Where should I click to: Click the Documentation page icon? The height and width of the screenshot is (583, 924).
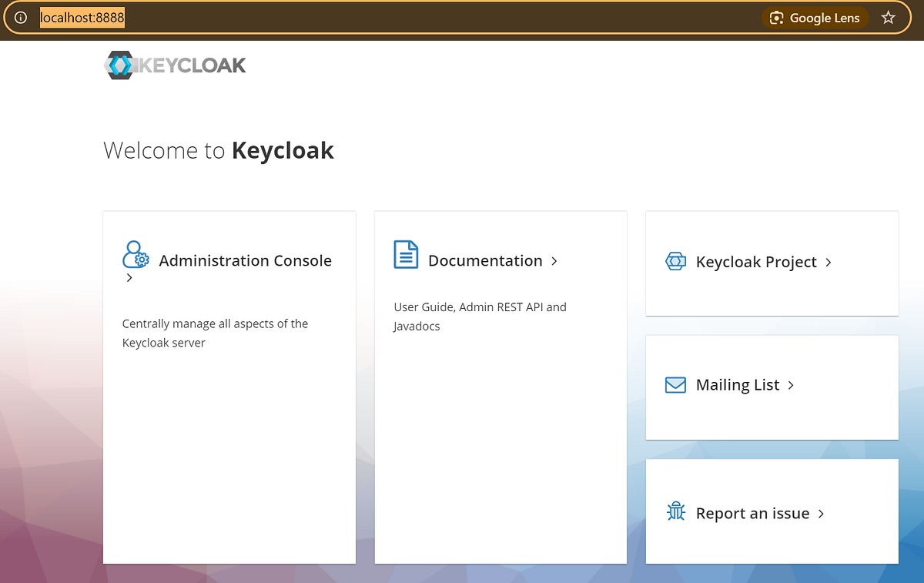406,254
